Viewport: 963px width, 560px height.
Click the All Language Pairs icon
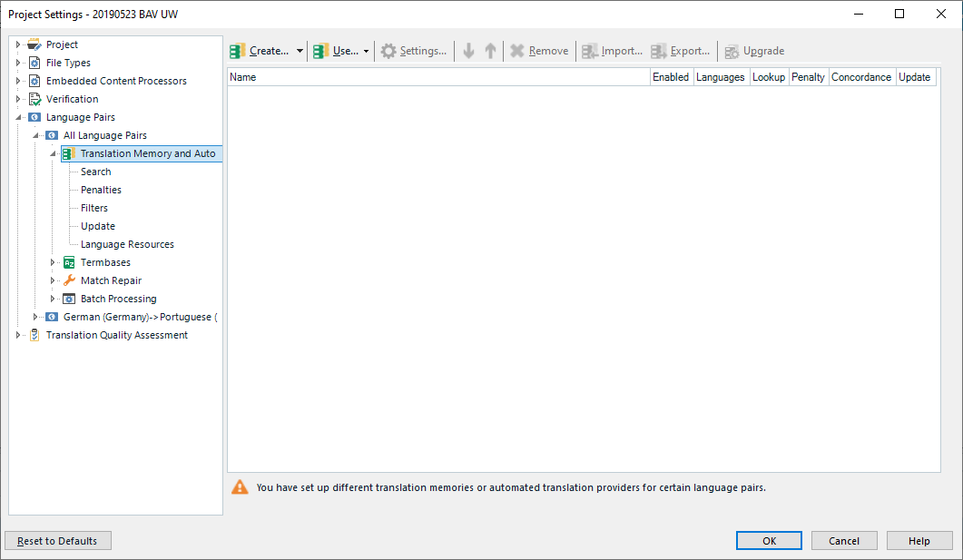53,135
